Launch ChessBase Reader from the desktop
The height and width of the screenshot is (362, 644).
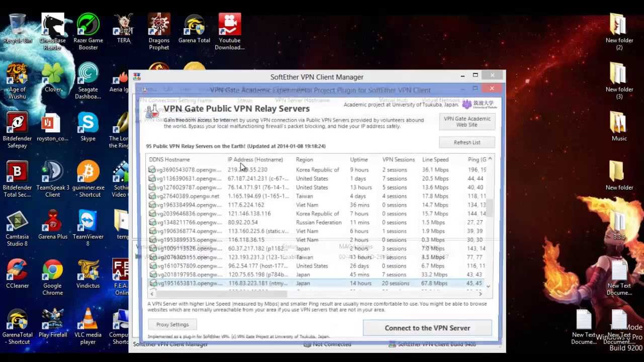pyautogui.click(x=52, y=32)
